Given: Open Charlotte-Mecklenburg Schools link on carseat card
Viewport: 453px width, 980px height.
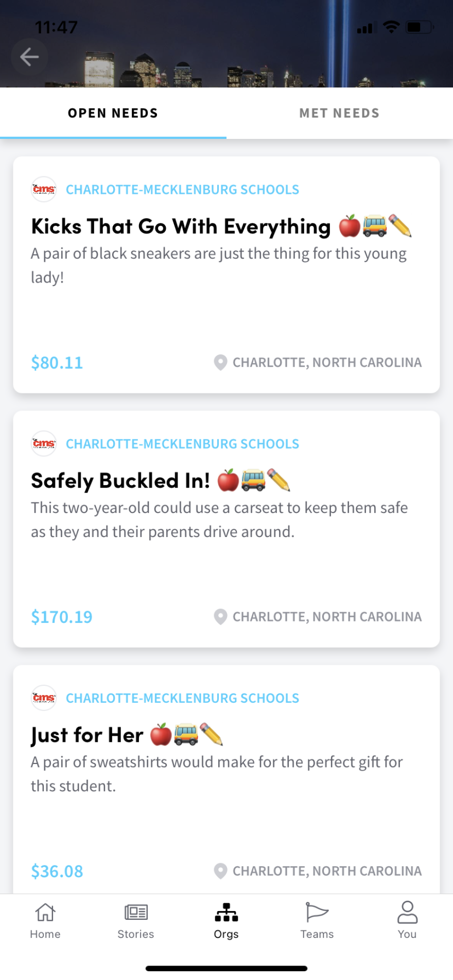Looking at the screenshot, I should point(182,444).
